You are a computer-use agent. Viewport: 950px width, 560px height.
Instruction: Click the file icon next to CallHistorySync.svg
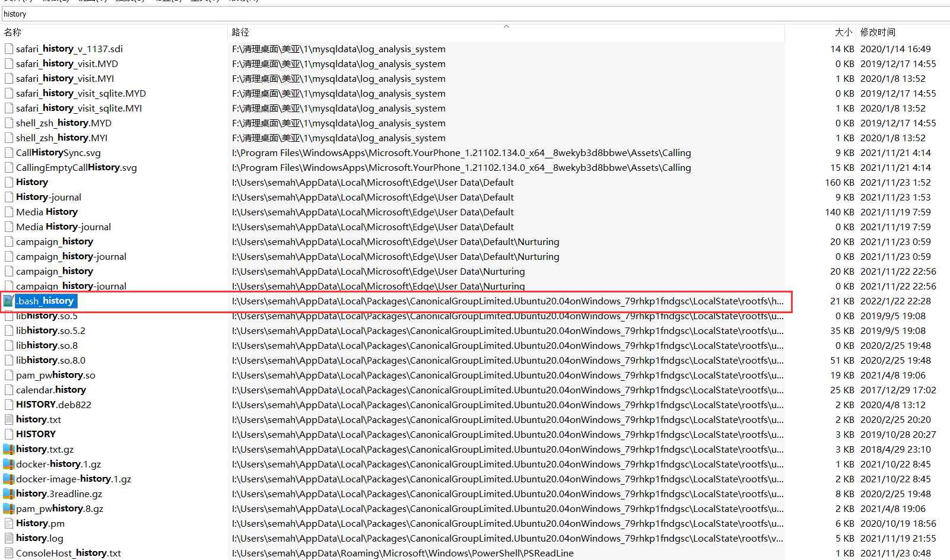8,152
